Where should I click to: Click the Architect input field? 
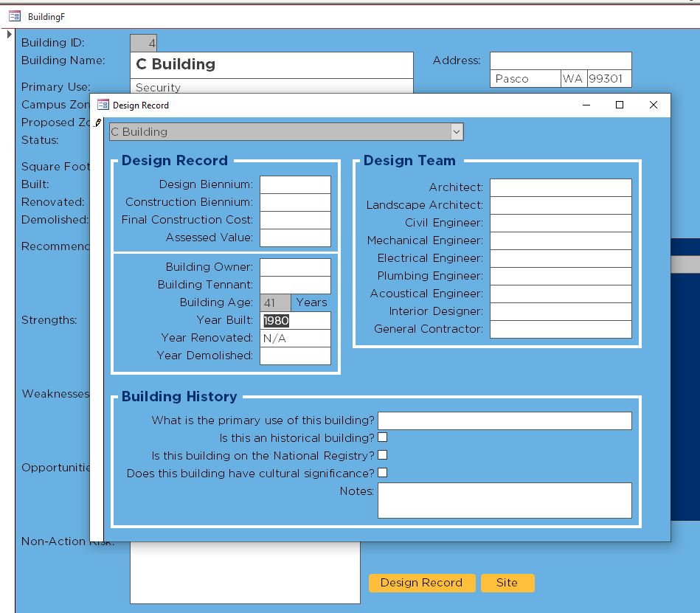pos(561,187)
